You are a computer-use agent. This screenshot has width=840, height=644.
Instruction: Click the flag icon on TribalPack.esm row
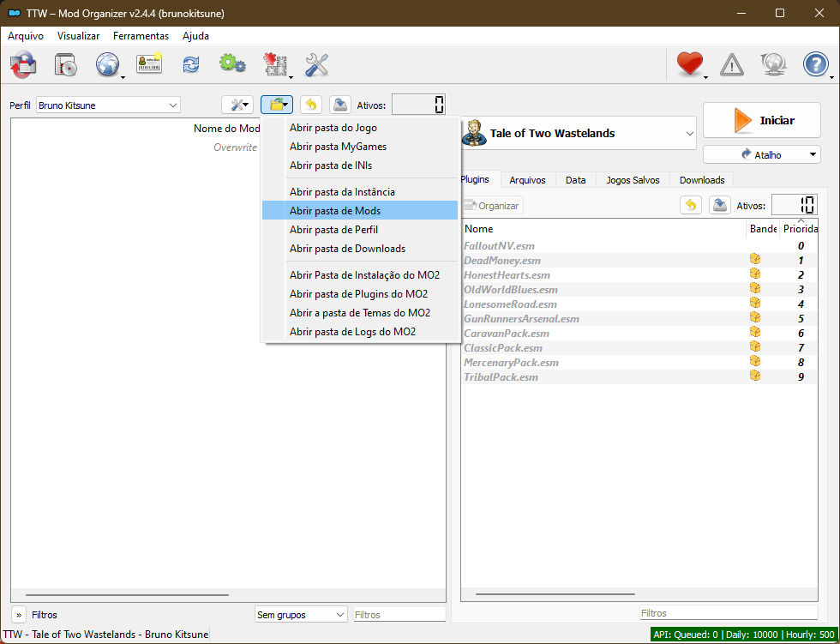click(755, 376)
